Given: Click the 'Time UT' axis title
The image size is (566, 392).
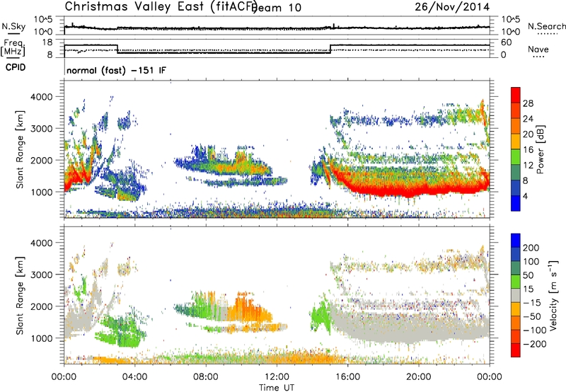Looking at the screenshot, I should [277, 387].
